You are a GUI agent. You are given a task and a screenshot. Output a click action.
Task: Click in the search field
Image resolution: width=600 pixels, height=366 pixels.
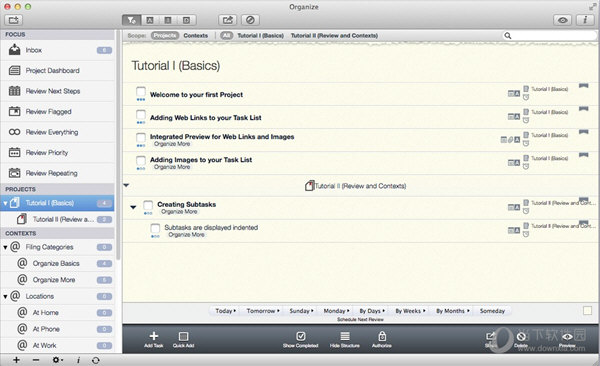[x=549, y=36]
